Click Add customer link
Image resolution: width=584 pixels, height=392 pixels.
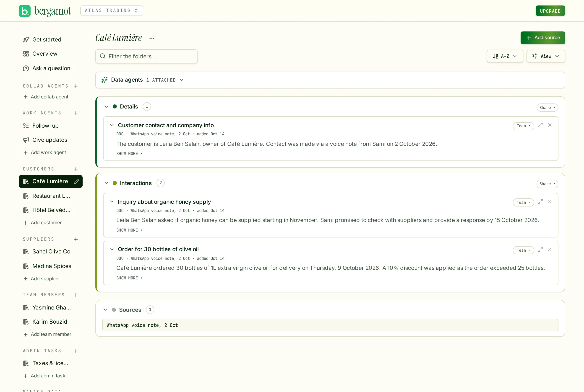point(42,223)
